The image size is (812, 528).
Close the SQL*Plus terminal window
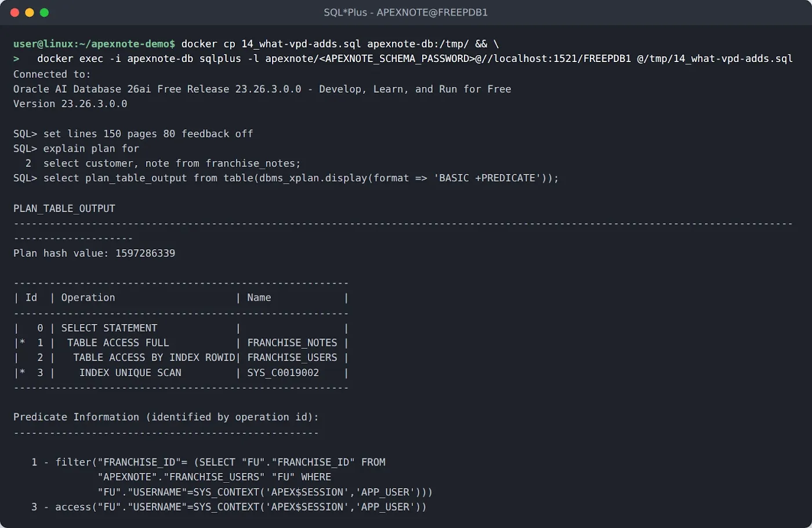pos(15,12)
